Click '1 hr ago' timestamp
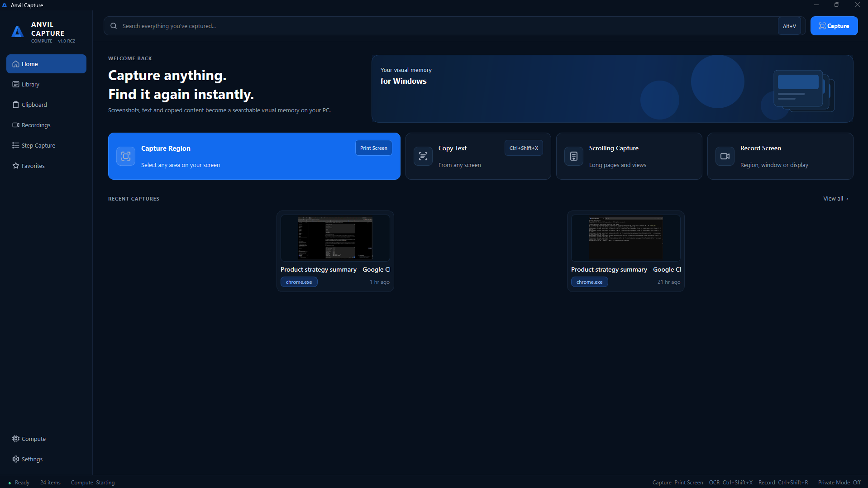Image resolution: width=868 pixels, height=488 pixels. (x=380, y=282)
